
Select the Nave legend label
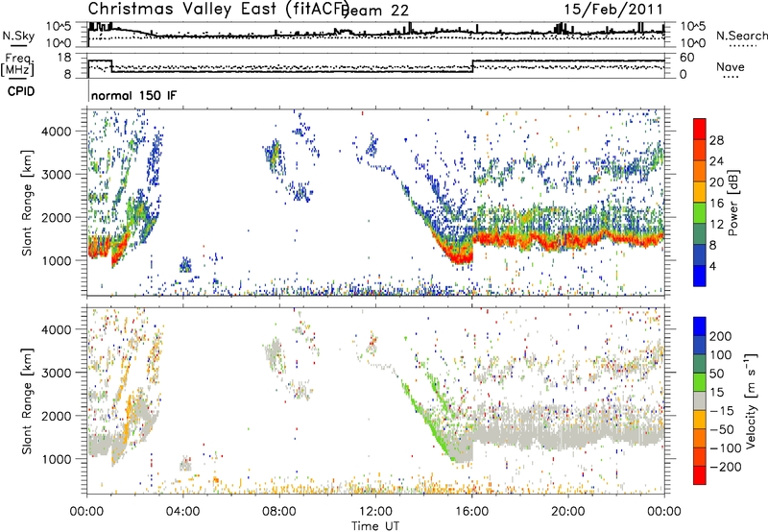point(731,66)
